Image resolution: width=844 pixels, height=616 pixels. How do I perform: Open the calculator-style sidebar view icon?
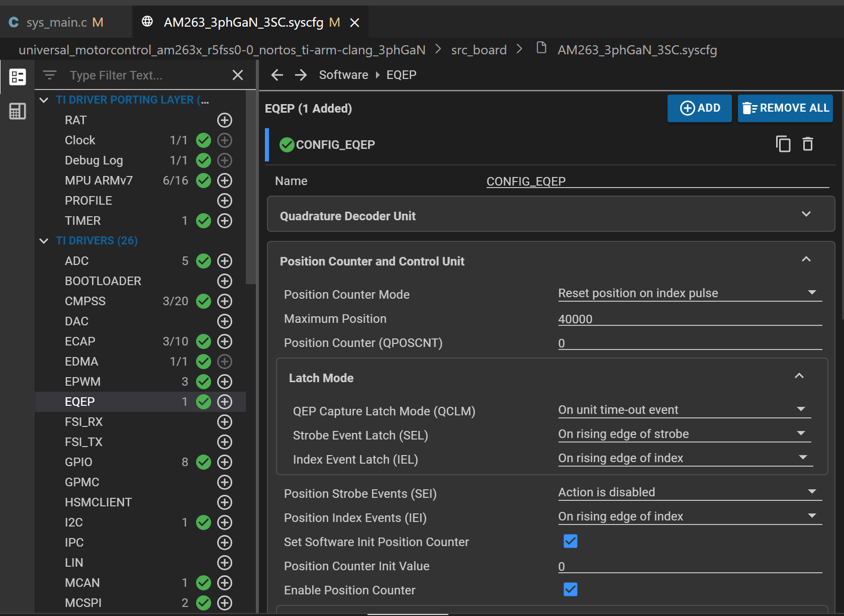click(18, 111)
